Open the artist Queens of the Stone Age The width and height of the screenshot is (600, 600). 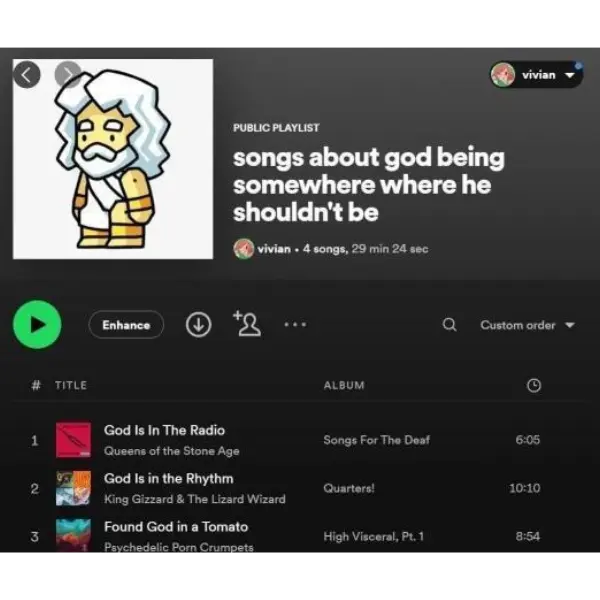(x=171, y=451)
